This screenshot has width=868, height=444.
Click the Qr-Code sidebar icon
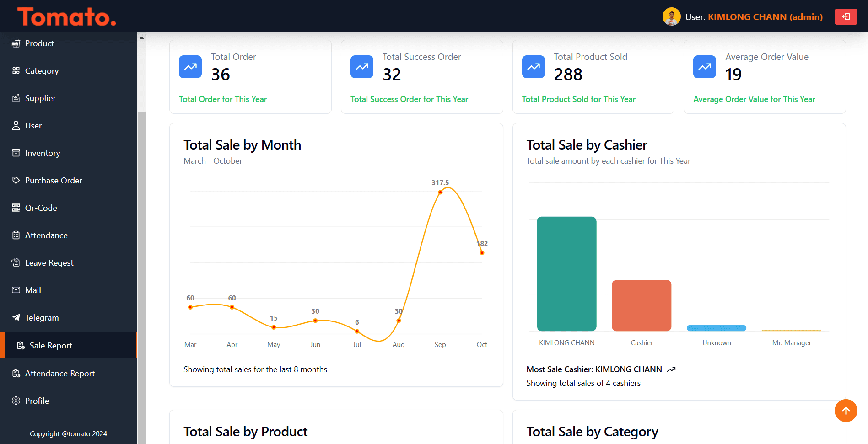click(x=16, y=208)
